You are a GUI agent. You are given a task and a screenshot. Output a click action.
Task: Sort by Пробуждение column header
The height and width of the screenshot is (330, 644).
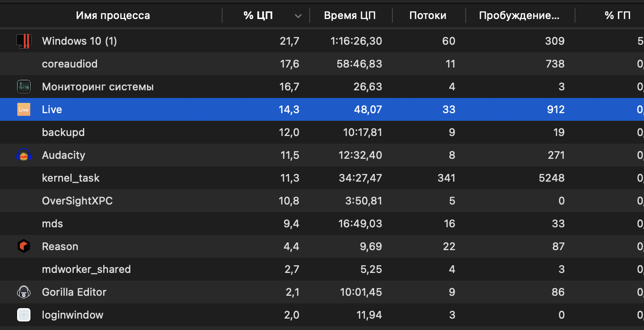519,16
